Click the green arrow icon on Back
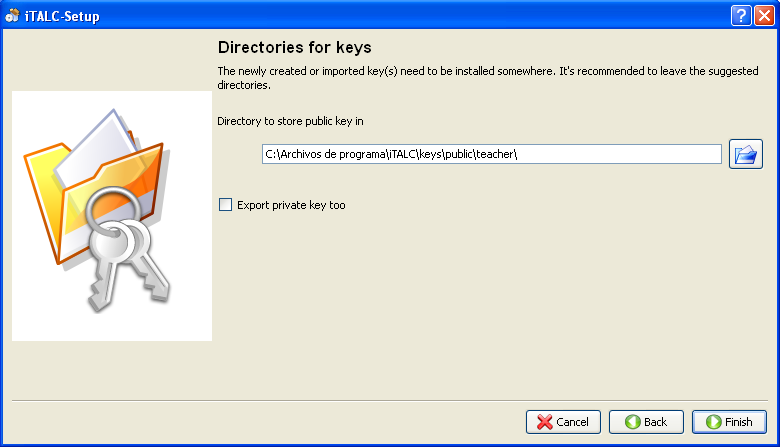Image resolution: width=780 pixels, height=447 pixels. click(632, 422)
